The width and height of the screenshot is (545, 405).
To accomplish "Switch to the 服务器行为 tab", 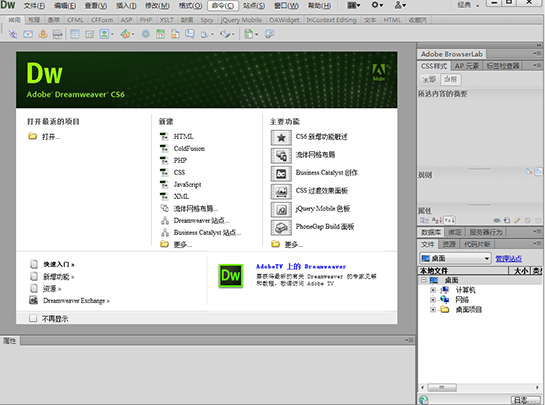I will 486,232.
